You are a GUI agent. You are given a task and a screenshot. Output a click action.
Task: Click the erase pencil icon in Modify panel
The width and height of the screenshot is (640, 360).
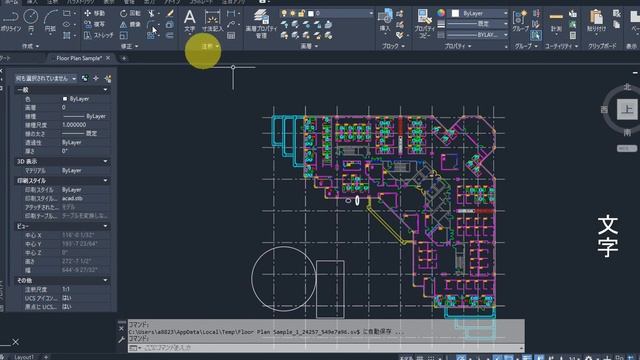pos(170,13)
